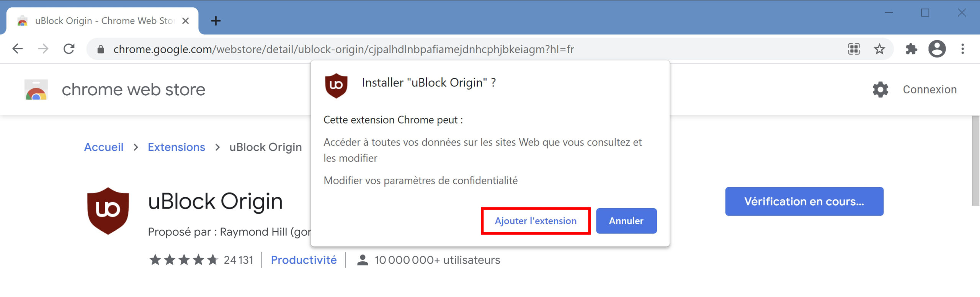Bookmark this page with the star icon
Screen dimensions: 980x297
pyautogui.click(x=879, y=49)
